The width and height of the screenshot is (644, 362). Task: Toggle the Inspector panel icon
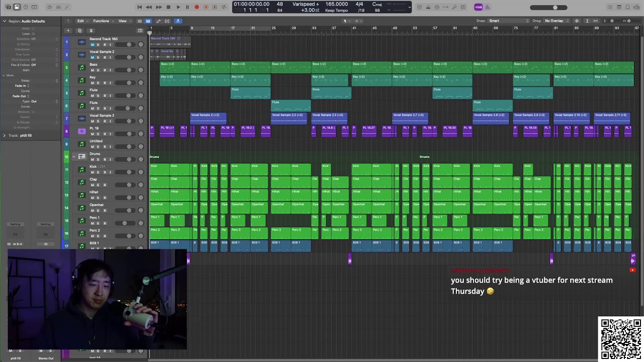point(17,7)
